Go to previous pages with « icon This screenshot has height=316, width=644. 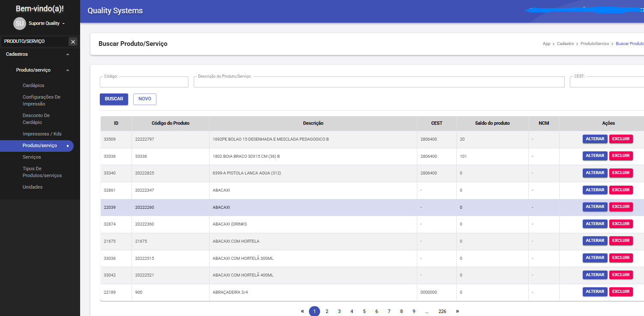(x=303, y=311)
